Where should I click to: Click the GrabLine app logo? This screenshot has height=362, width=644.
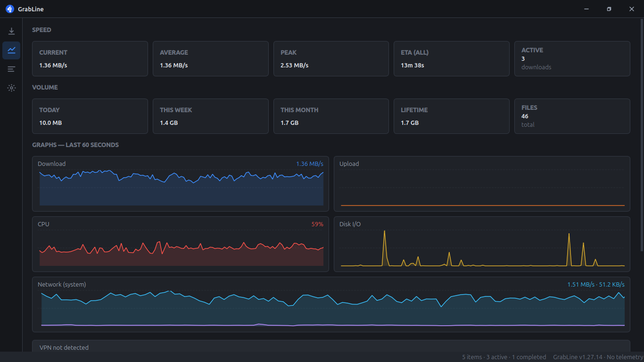pos(10,9)
